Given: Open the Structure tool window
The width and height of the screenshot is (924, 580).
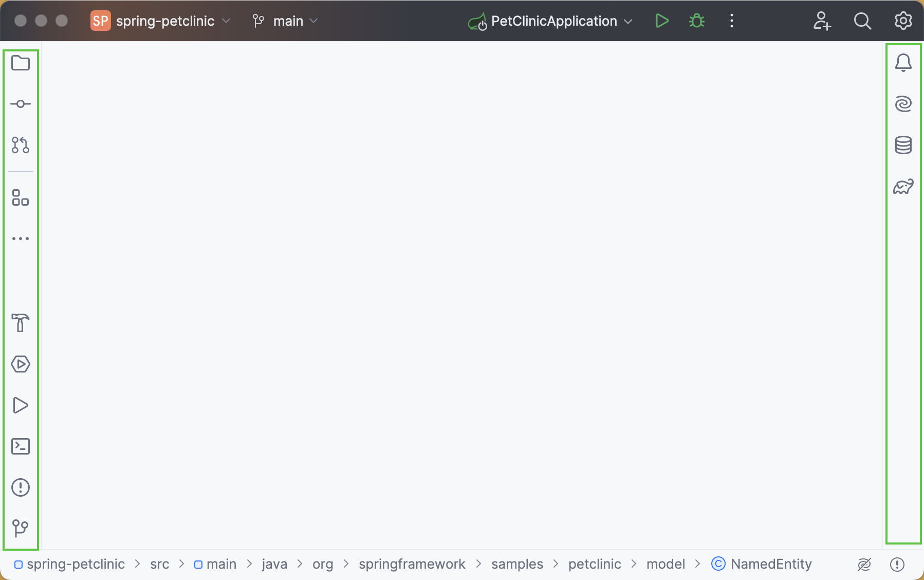Looking at the screenshot, I should (x=21, y=198).
